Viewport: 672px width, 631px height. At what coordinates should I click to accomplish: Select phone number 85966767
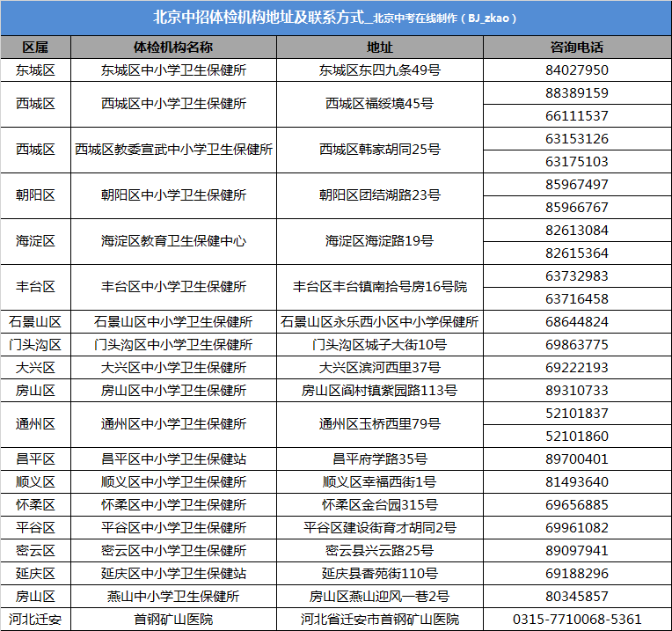click(577, 208)
